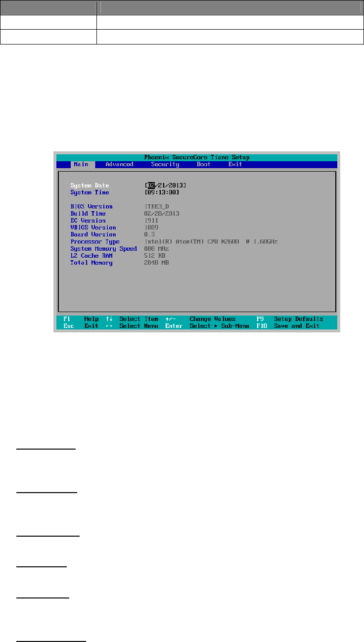364x642 pixels.
Task: Click the L2 Cache RAM 512 KB value
Action: click(155, 256)
